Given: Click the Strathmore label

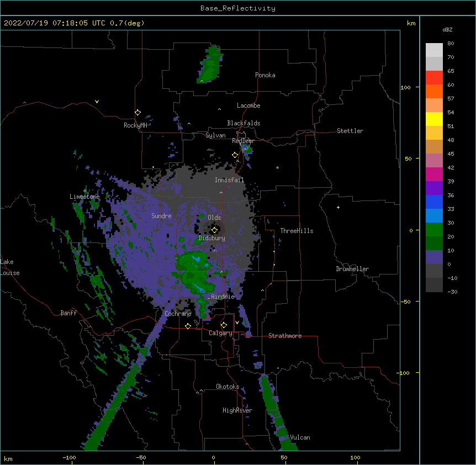Looking at the screenshot, I should click(x=285, y=336).
